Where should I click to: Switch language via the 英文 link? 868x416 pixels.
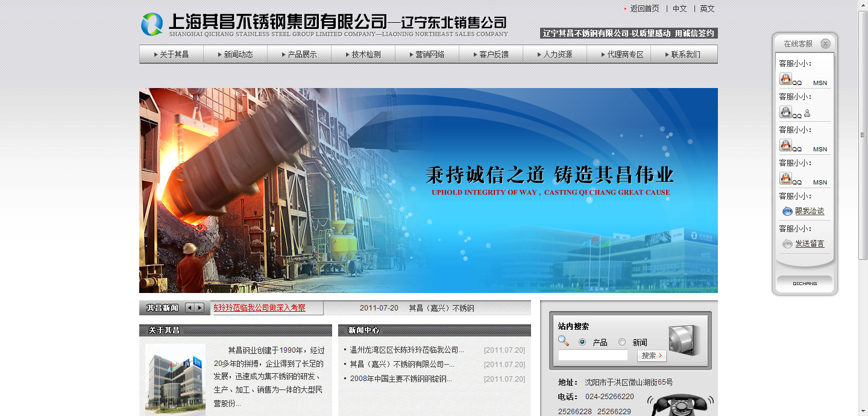pos(707,9)
